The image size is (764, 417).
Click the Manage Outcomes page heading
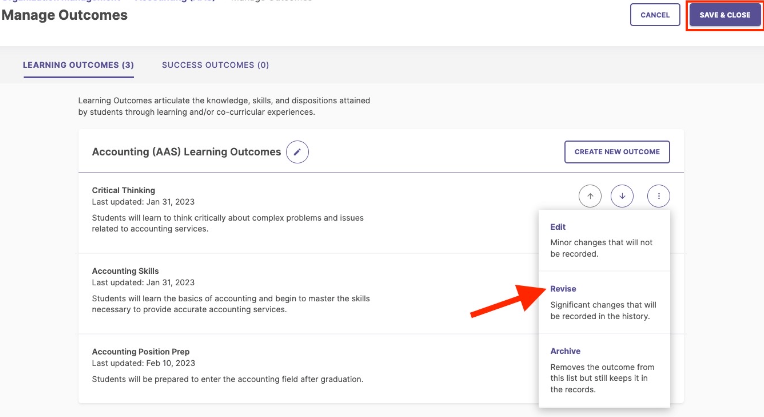pyautogui.click(x=64, y=15)
